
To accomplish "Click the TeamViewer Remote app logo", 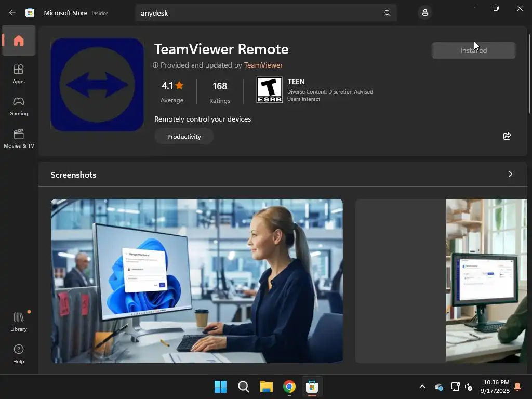I will 97,85.
